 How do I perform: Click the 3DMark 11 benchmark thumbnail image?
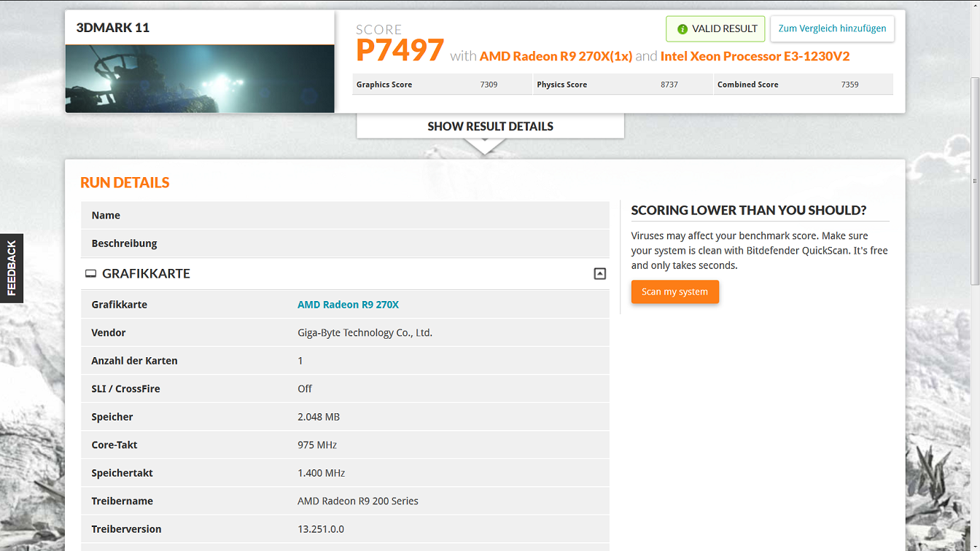200,79
